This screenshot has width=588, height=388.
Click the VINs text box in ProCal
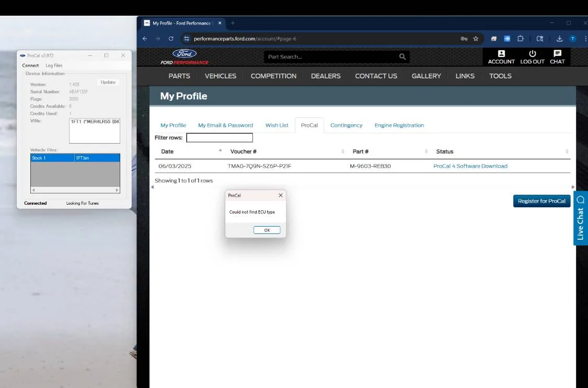pos(95,131)
